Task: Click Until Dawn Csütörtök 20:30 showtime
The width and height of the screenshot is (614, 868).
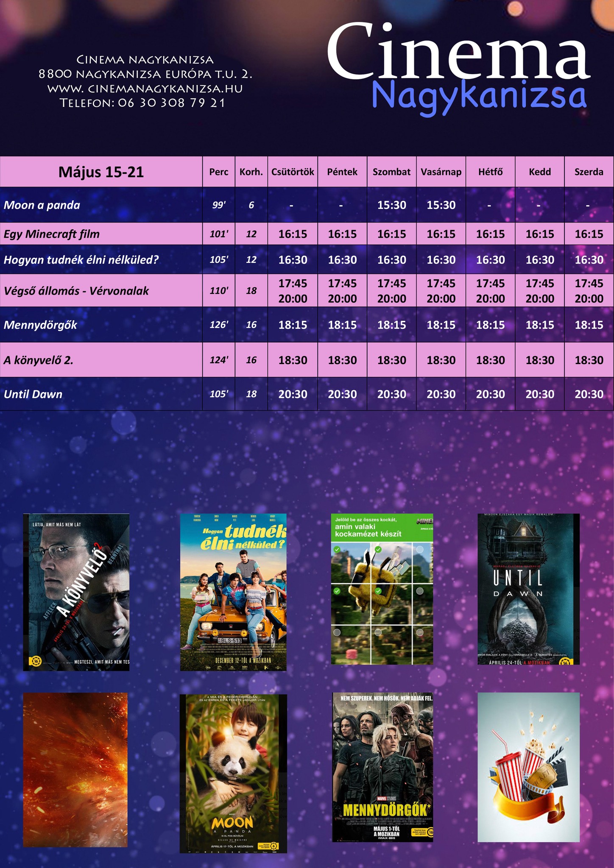Action: pos(293,394)
